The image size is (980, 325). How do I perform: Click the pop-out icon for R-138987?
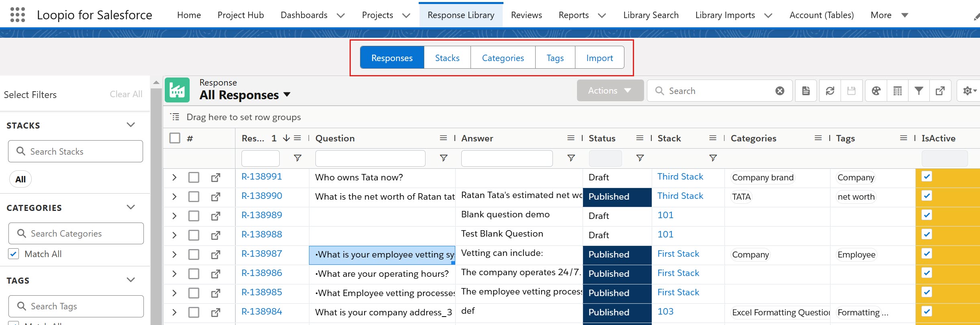point(216,255)
